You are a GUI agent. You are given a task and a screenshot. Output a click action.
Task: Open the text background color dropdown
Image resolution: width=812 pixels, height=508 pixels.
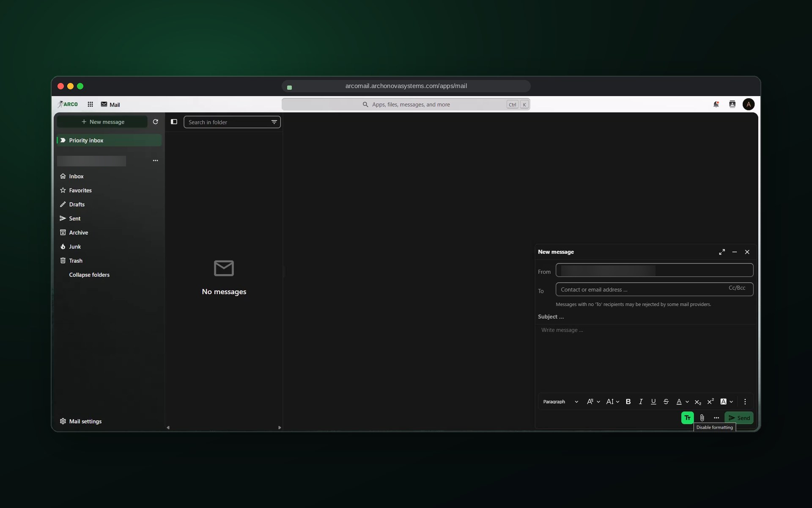pyautogui.click(x=727, y=402)
